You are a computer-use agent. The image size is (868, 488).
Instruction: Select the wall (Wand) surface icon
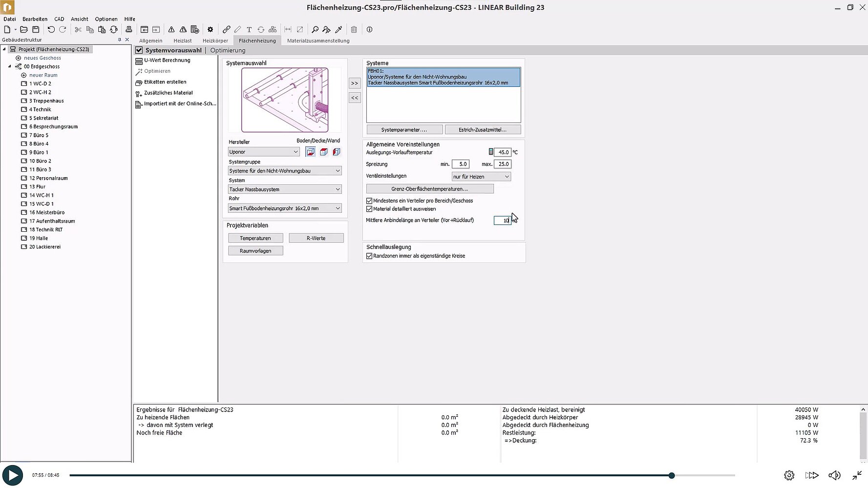(x=337, y=152)
